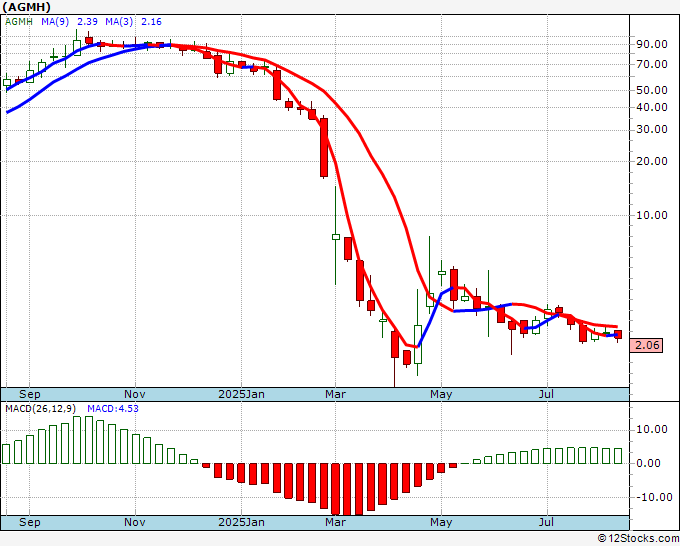Click the MA(9) value 2.39
The height and width of the screenshot is (546, 680).
click(x=87, y=21)
